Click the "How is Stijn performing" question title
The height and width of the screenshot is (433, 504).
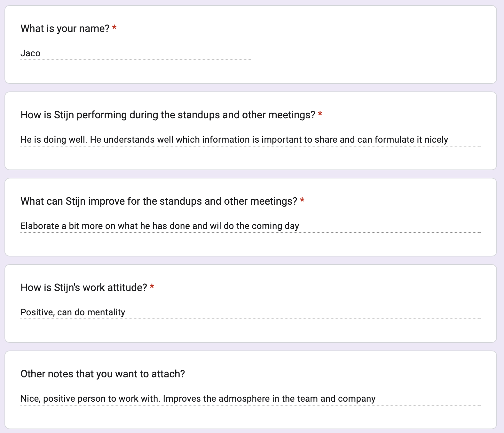[x=168, y=115]
